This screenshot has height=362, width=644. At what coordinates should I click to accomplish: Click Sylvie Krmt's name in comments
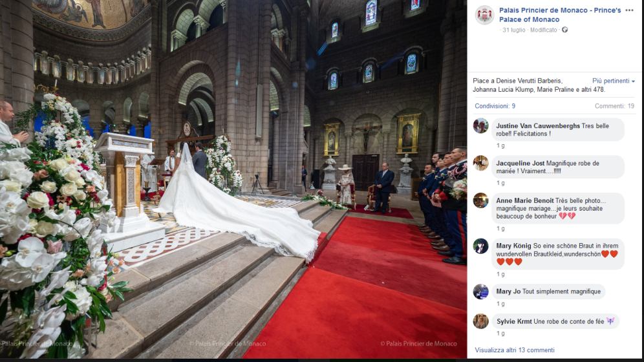click(x=514, y=321)
